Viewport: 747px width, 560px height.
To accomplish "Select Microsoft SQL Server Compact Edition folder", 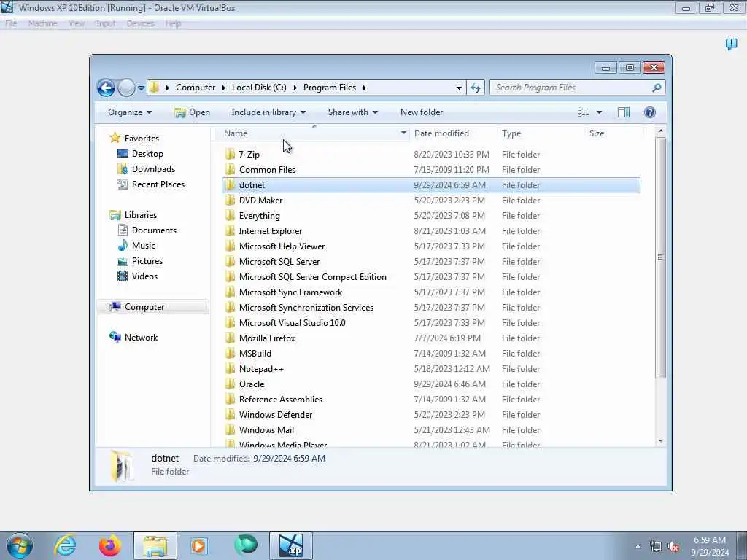I will pyautogui.click(x=312, y=276).
